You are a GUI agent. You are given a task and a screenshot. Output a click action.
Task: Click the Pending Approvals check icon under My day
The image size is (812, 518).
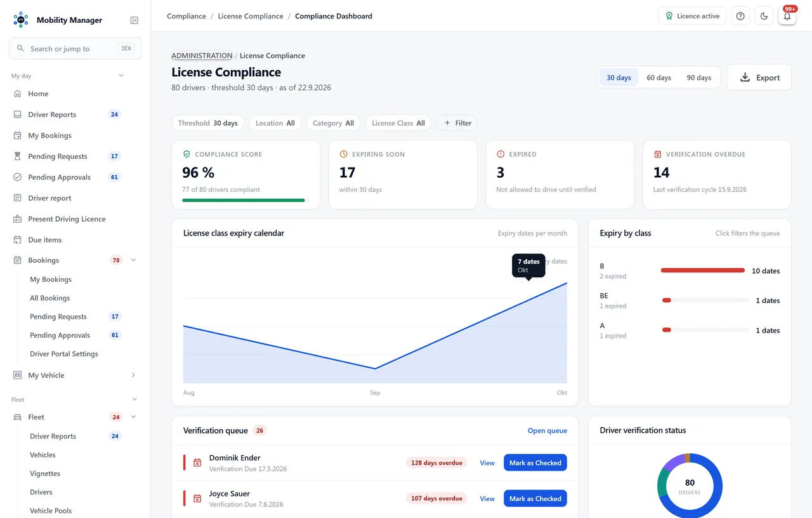17,177
